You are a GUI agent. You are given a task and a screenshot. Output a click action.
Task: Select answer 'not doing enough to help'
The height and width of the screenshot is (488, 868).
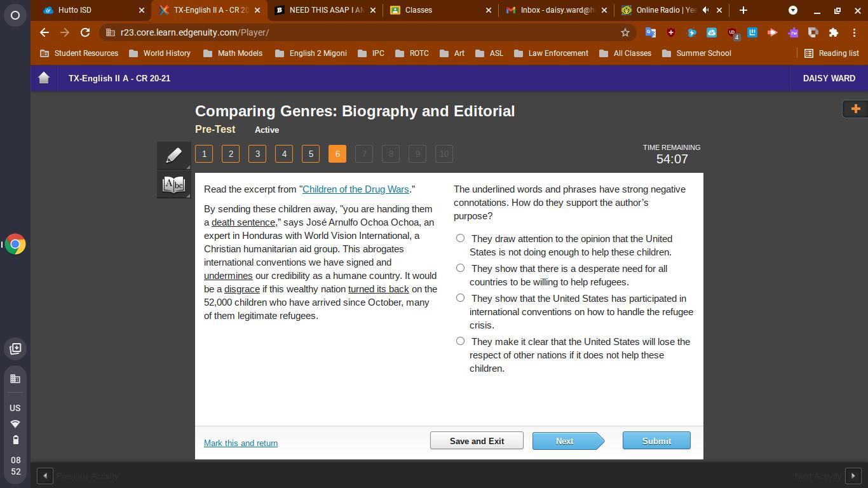point(460,238)
